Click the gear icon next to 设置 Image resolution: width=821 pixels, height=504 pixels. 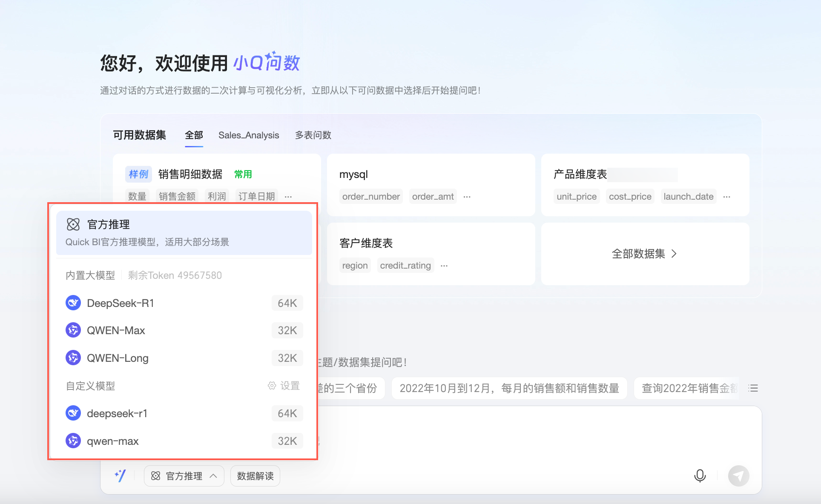[x=272, y=386]
